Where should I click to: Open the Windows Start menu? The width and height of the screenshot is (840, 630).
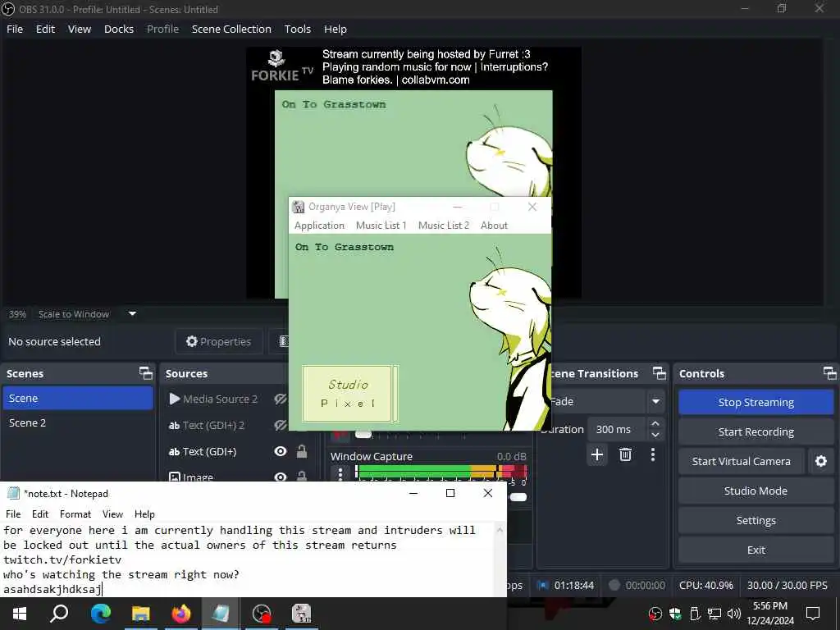click(20, 614)
